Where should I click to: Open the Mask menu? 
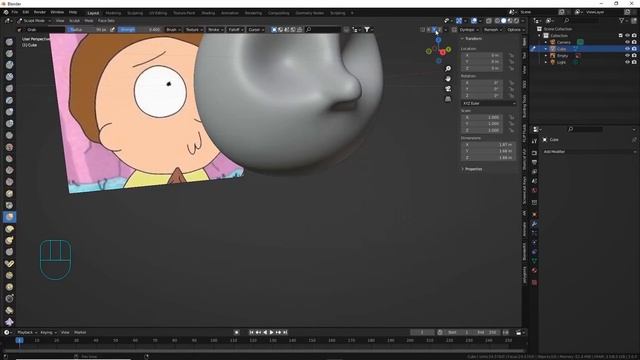click(89, 21)
